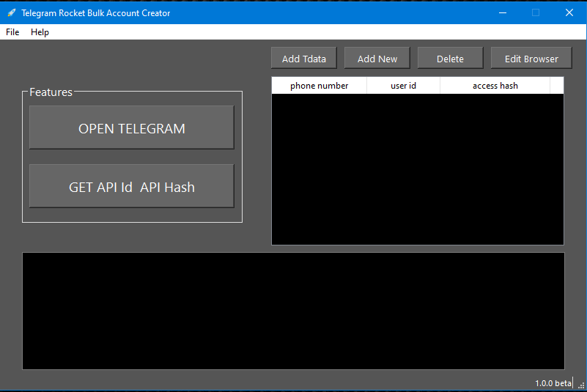The height and width of the screenshot is (392, 587).
Task: Click the empty accounts table area
Action: (x=418, y=169)
